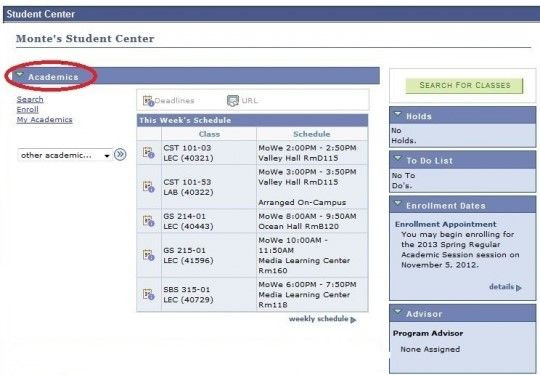Open the weekly schedule link
The image size is (540, 375).
(x=322, y=319)
